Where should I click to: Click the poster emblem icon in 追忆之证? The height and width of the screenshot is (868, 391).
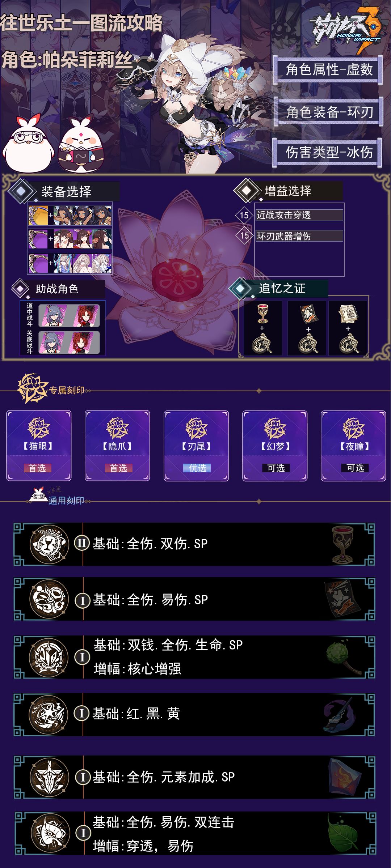click(x=308, y=314)
